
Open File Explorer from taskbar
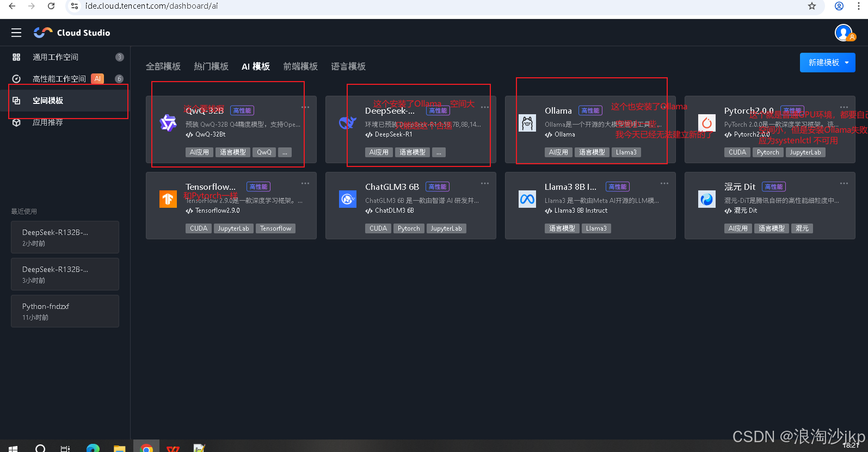click(120, 448)
